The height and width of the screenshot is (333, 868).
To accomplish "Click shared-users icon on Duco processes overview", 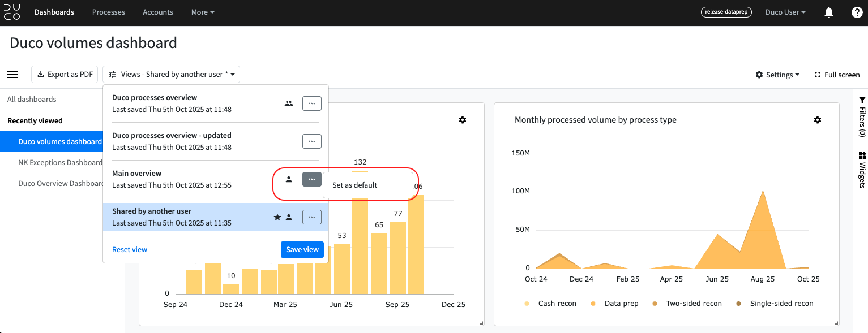I will (x=289, y=103).
